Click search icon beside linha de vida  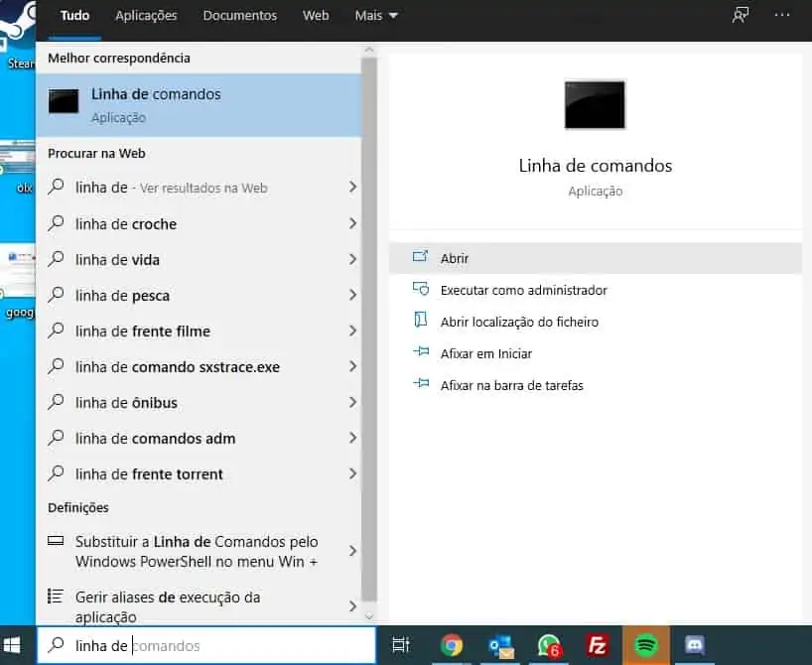56,259
